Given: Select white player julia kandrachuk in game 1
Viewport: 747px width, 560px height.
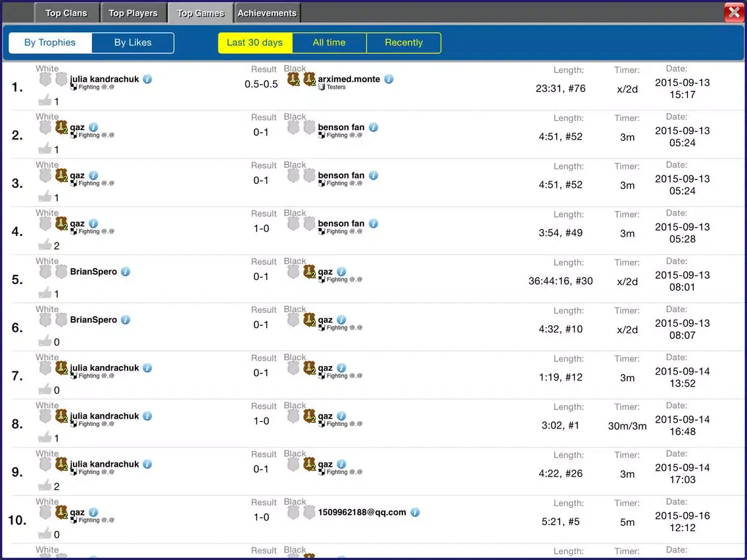Looking at the screenshot, I should [x=105, y=79].
